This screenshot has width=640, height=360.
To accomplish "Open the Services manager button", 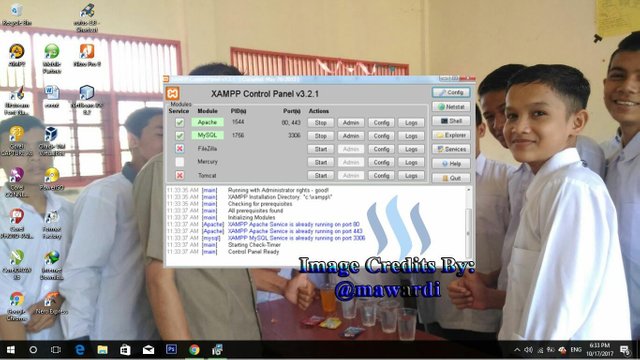I will tap(451, 149).
